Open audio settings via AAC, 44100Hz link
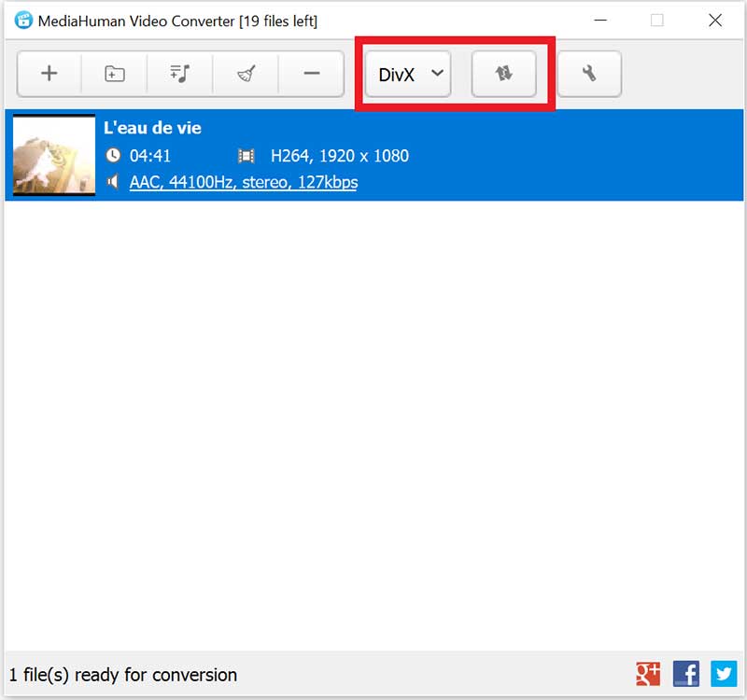The image size is (747, 700). tap(241, 183)
